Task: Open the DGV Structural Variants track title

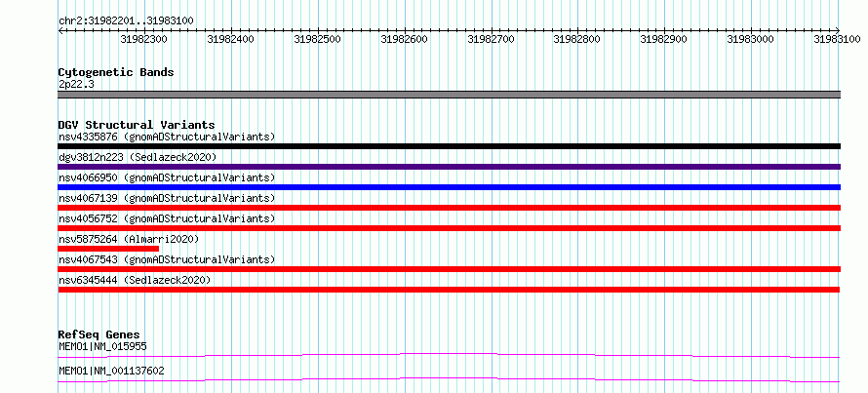Action: click(137, 125)
